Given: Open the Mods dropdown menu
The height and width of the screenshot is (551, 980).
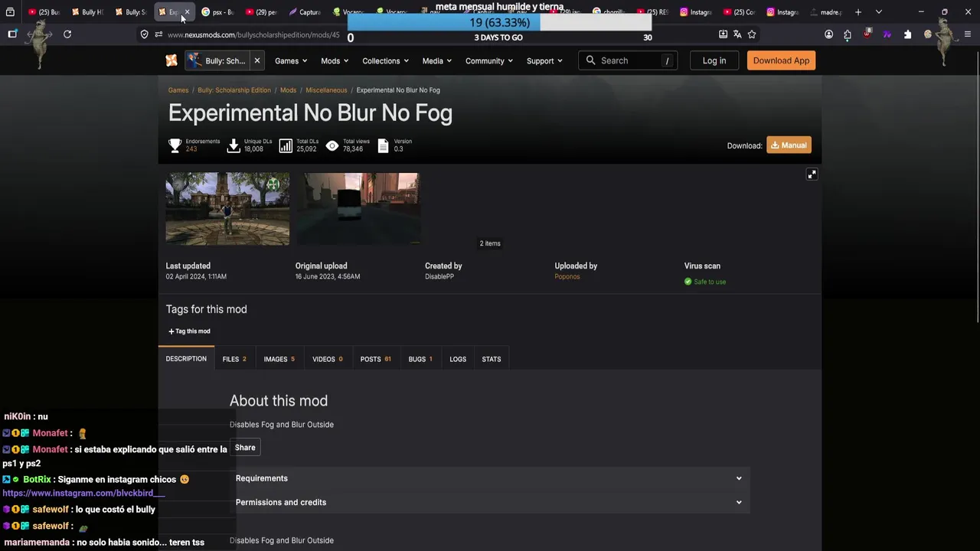Looking at the screenshot, I should [x=335, y=60].
